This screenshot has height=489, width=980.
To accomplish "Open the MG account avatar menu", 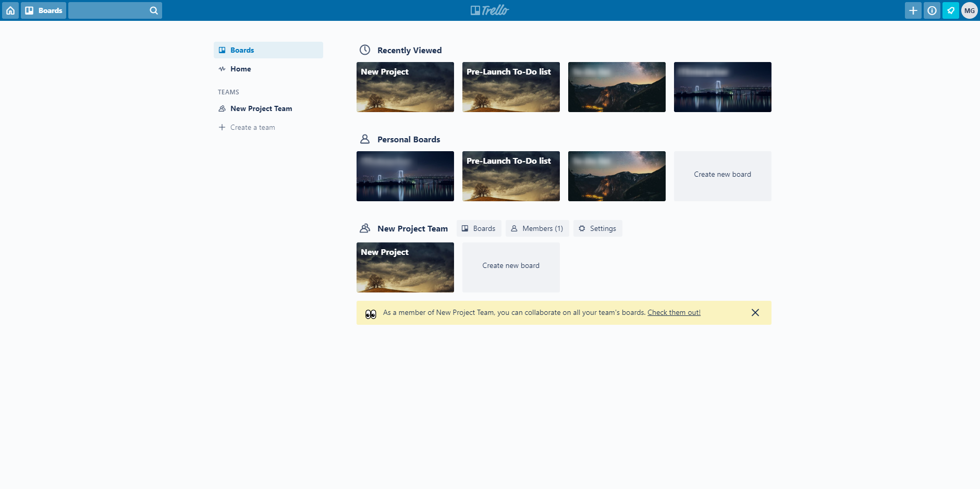I will click(970, 10).
